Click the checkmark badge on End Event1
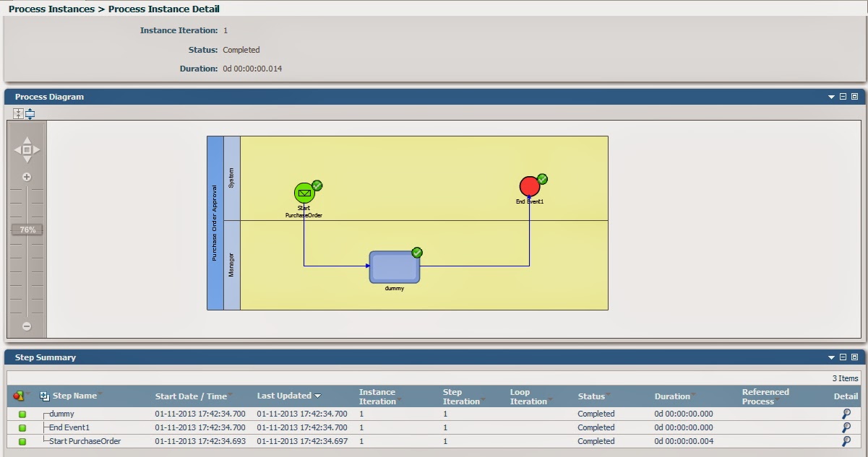The image size is (868, 457). click(x=543, y=179)
